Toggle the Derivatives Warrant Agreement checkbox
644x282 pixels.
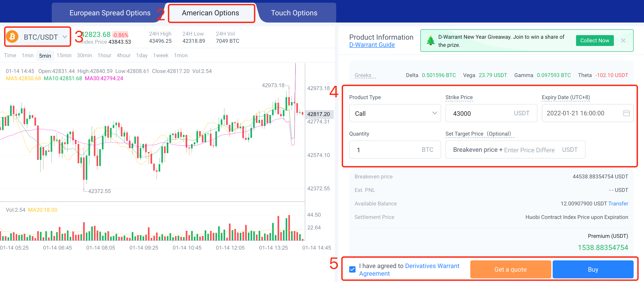(352, 269)
